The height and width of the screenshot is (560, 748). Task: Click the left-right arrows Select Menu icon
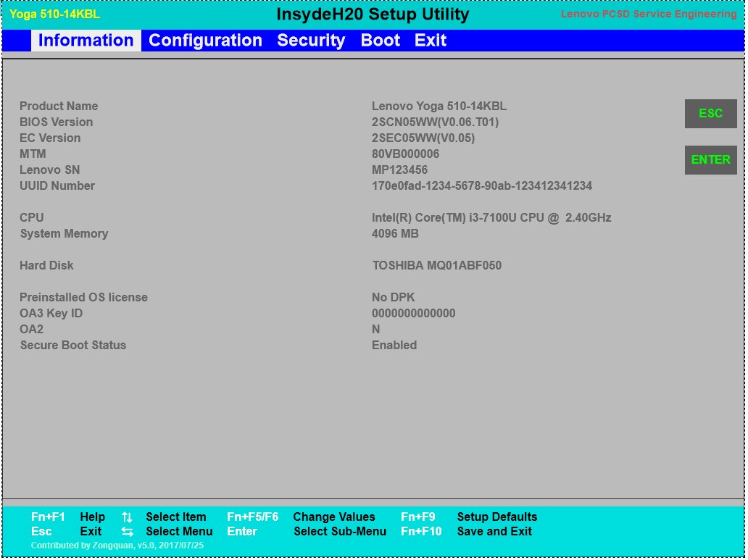coord(127,532)
